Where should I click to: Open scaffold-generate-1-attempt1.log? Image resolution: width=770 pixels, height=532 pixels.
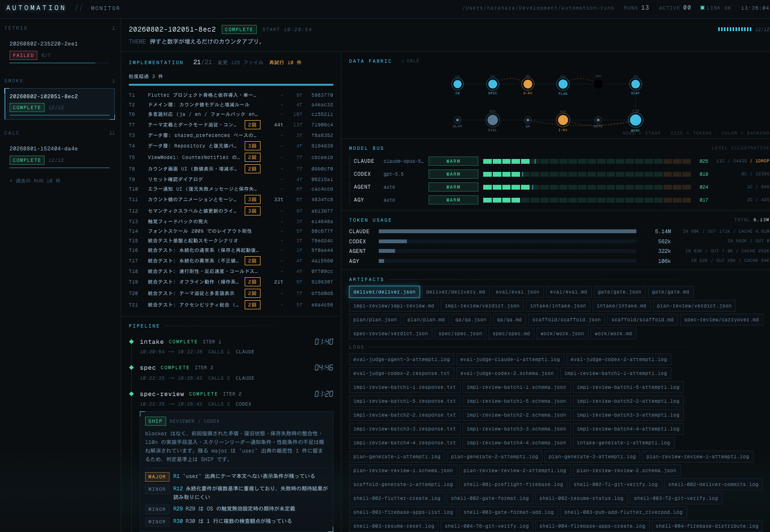(403, 485)
